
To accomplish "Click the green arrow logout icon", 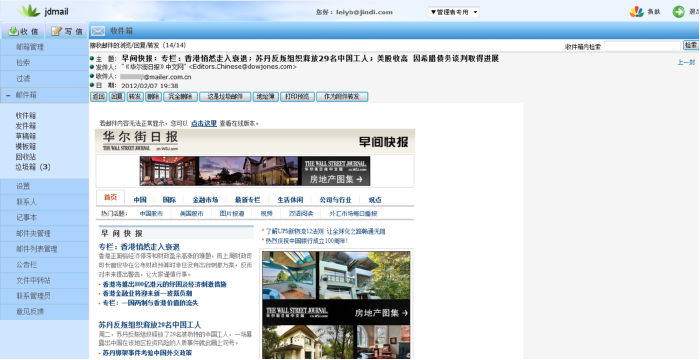I will [x=679, y=12].
